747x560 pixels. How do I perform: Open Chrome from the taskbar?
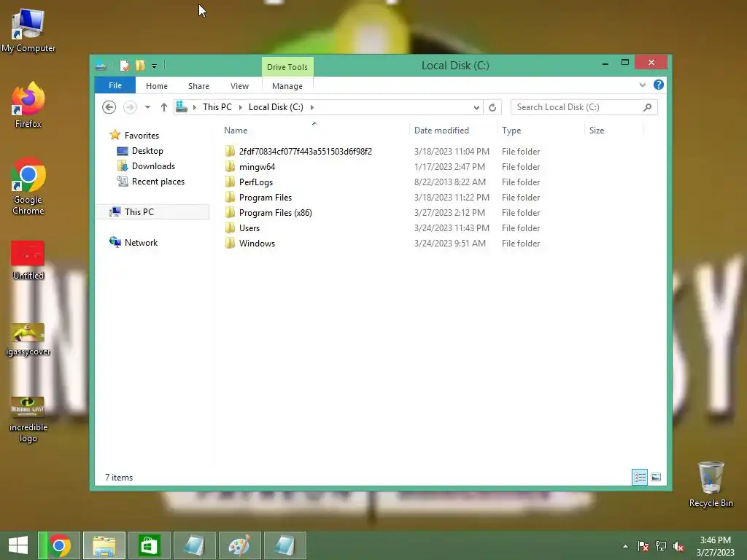pyautogui.click(x=59, y=545)
